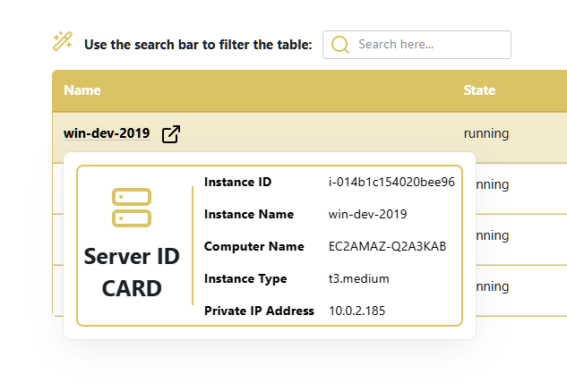Click the magnifier search icon
567x392 pixels.
[x=340, y=45]
